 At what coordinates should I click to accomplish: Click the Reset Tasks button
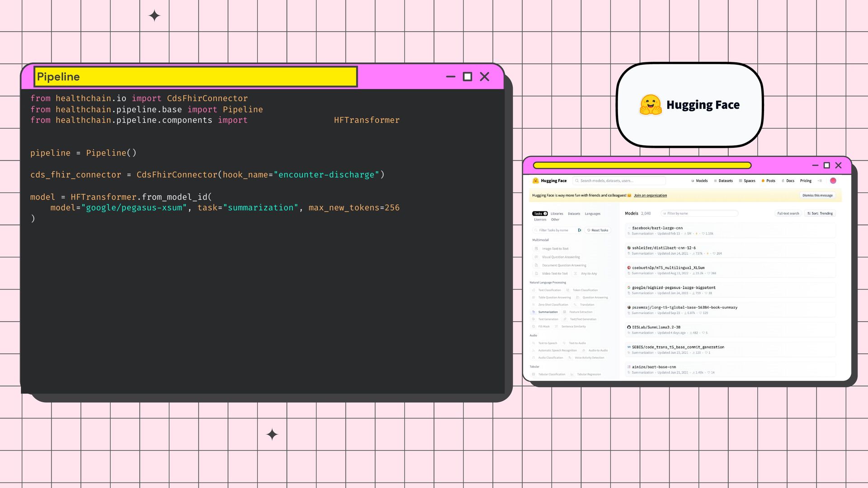pos(598,230)
